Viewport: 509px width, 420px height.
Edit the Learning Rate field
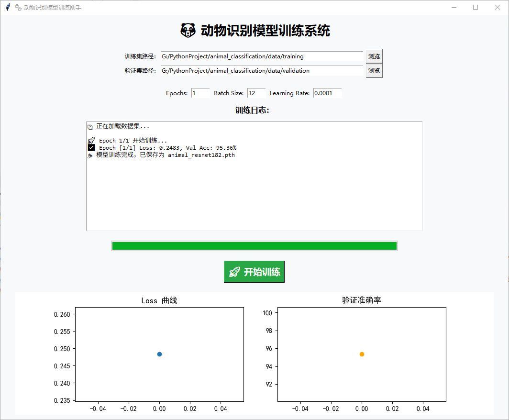point(327,93)
